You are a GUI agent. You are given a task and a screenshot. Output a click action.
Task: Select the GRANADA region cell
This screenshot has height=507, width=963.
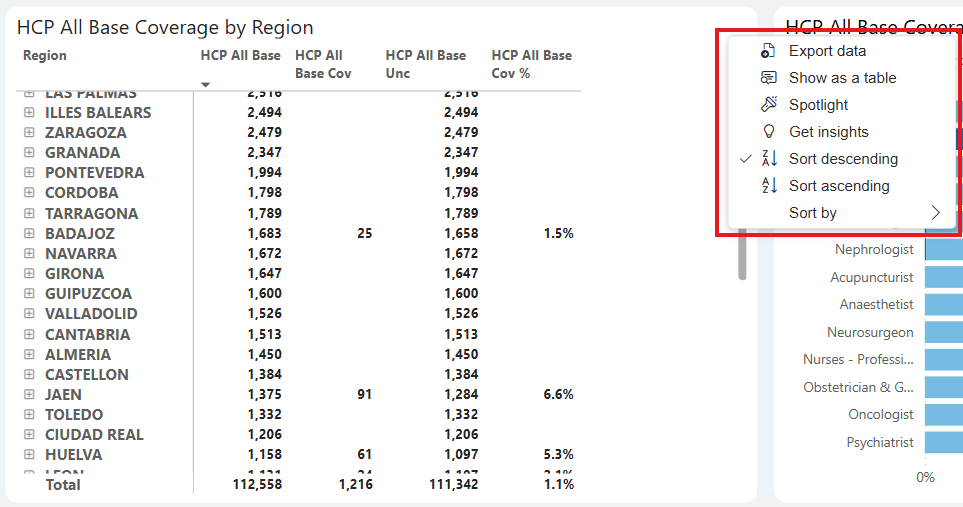tap(82, 153)
